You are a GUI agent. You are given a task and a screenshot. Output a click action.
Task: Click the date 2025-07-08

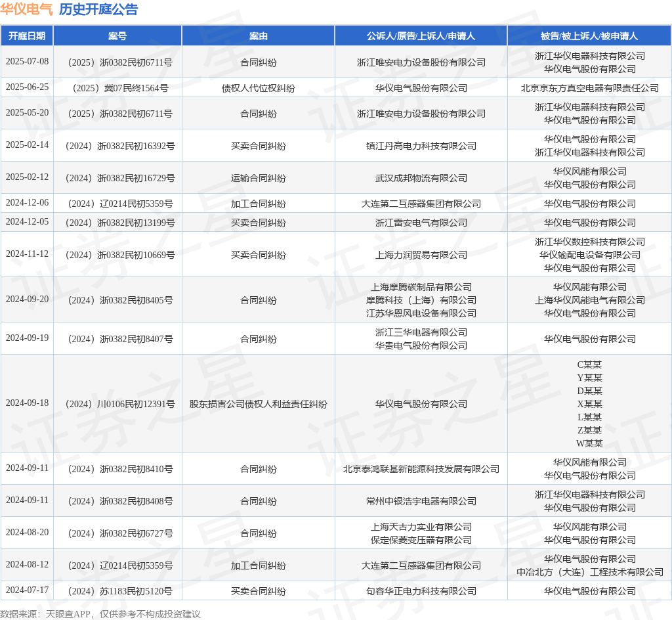[x=27, y=61]
